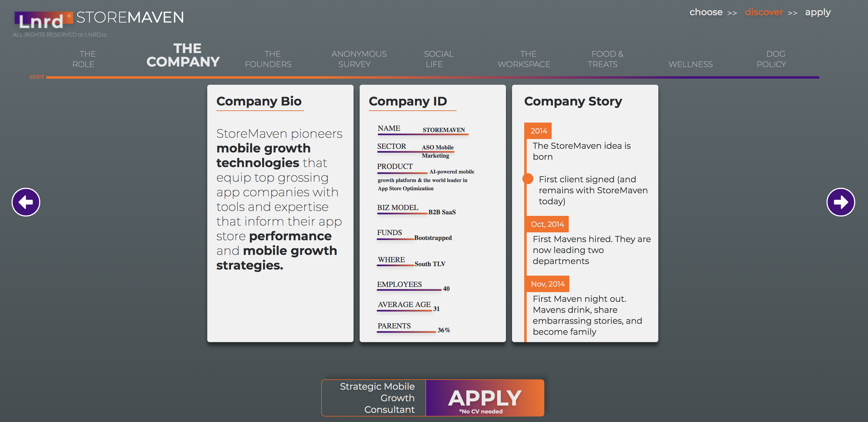868x422 pixels.
Task: Select the Wellness tab
Action: point(690,64)
